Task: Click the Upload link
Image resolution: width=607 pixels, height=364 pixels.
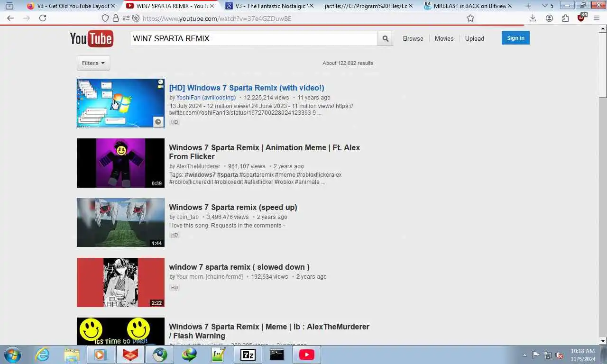Action: 475,38
